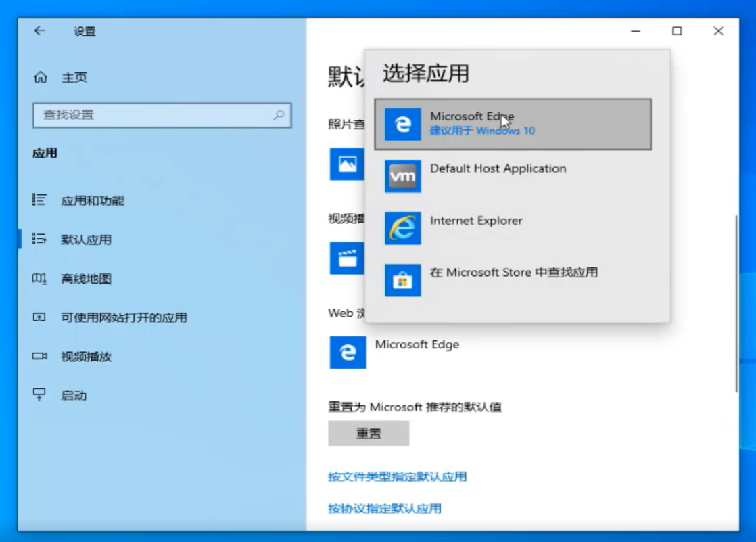
Task: Click the 查找设置 search field
Action: click(x=162, y=114)
